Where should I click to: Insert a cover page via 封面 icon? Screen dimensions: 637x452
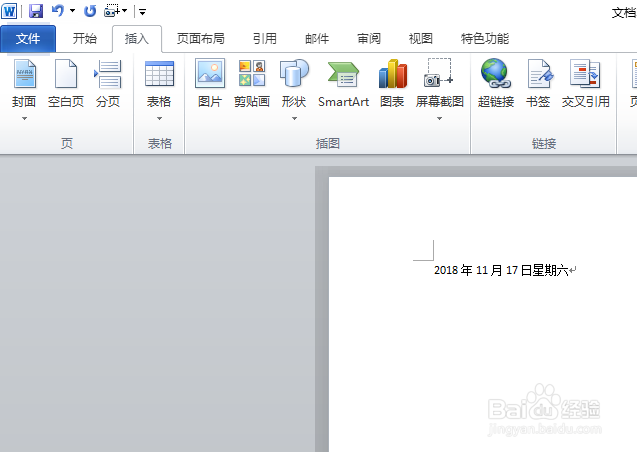click(x=24, y=74)
